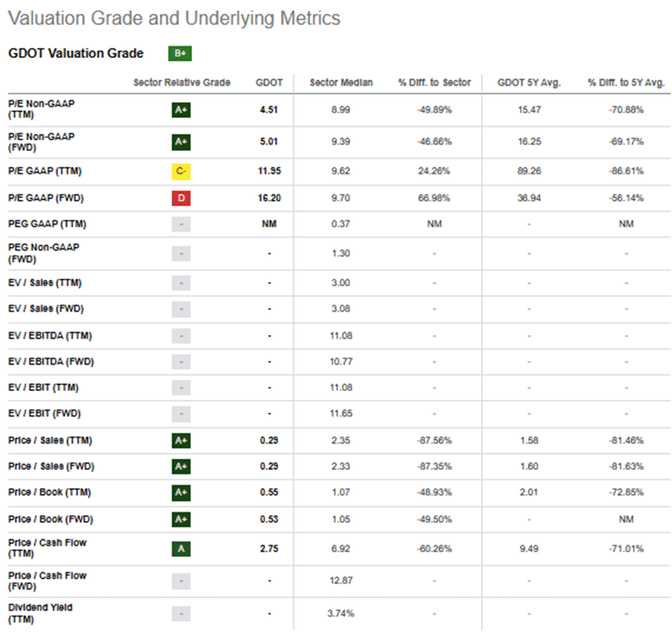This screenshot has width=672, height=632.
Task: Click grey grade badge for EV / Sales (FWD)
Action: coord(182,309)
